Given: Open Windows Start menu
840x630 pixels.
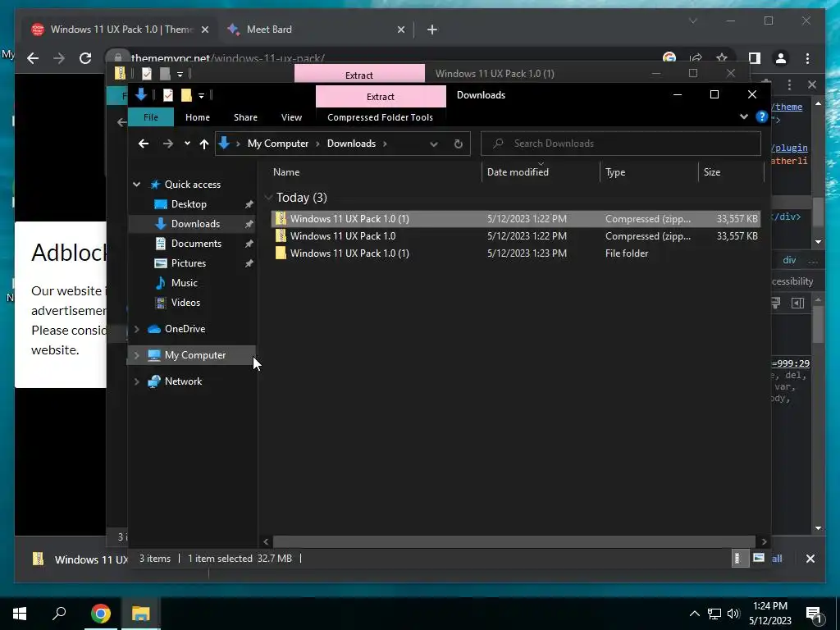Looking at the screenshot, I should 20,614.
